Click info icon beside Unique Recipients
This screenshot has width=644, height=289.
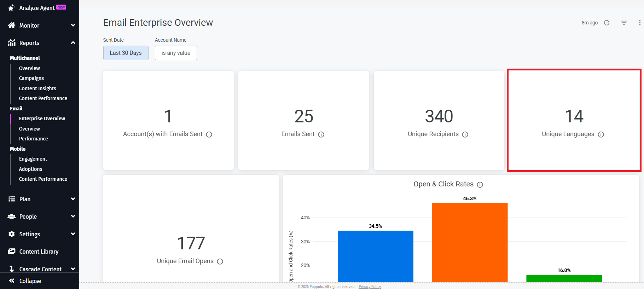465,134
